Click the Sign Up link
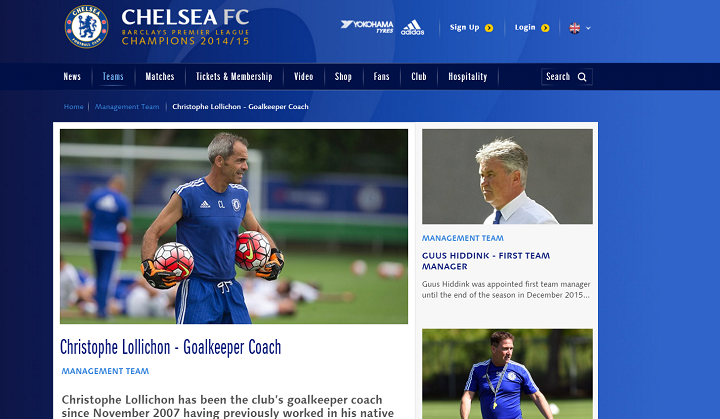This screenshot has width=720, height=419. pos(464,28)
